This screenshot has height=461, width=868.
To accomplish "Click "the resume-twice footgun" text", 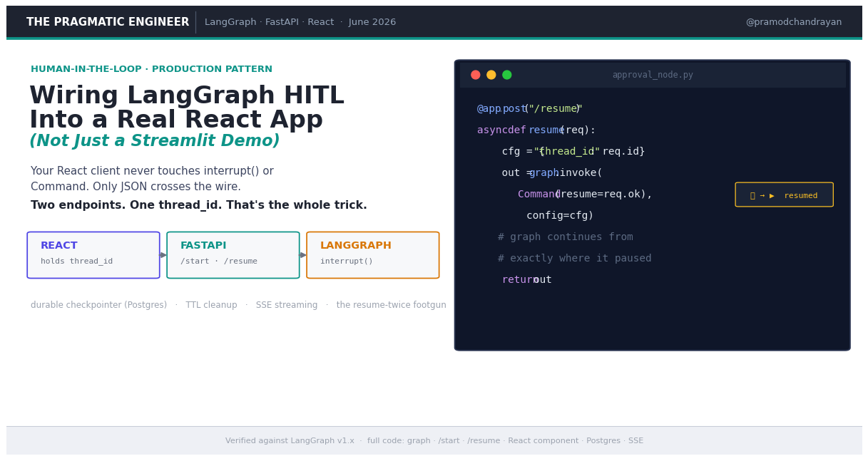I will (x=392, y=305).
